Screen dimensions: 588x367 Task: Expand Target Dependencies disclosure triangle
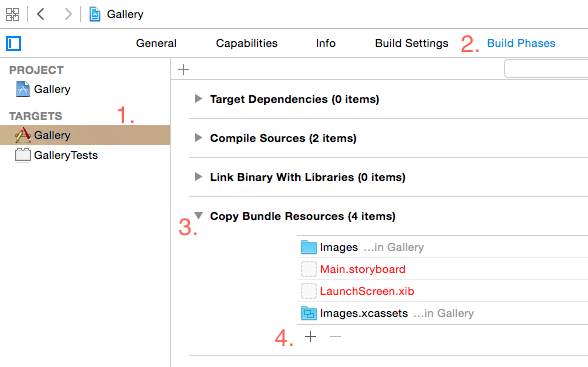[x=198, y=99]
